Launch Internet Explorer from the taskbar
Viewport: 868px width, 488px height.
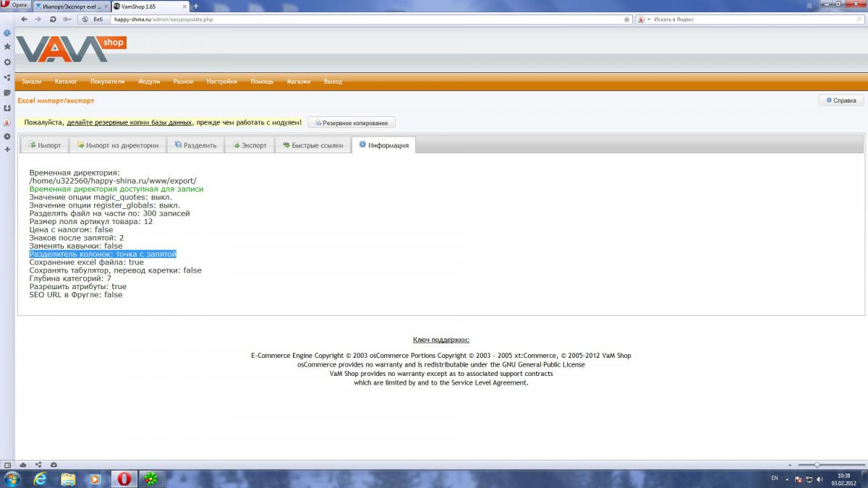click(x=41, y=479)
